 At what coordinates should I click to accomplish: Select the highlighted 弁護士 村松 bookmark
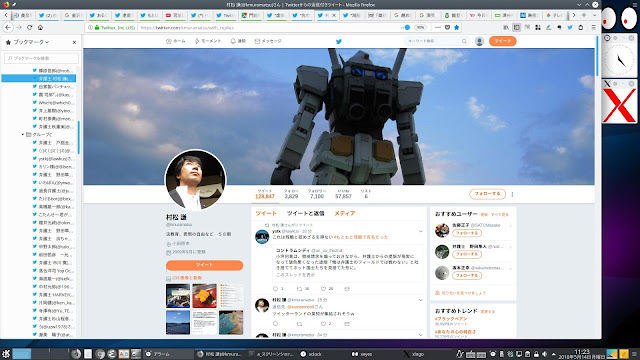pos(39,78)
